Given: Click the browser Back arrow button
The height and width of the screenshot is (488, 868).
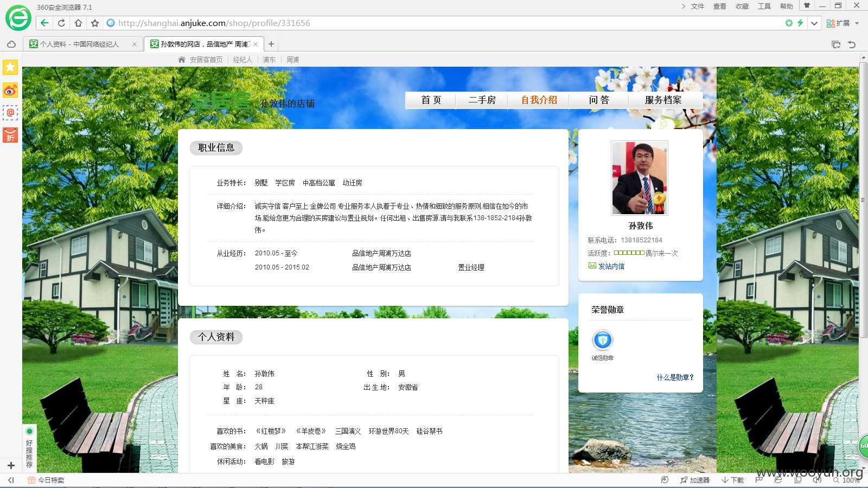Looking at the screenshot, I should tap(44, 23).
